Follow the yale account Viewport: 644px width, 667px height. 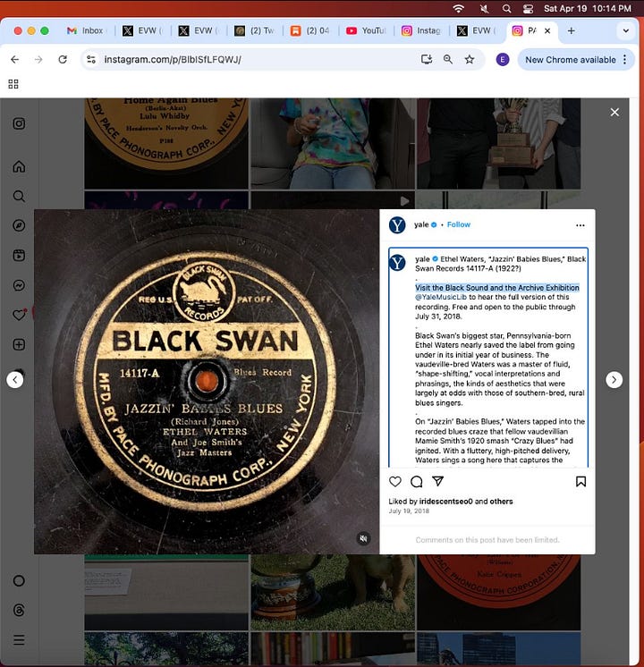click(459, 224)
